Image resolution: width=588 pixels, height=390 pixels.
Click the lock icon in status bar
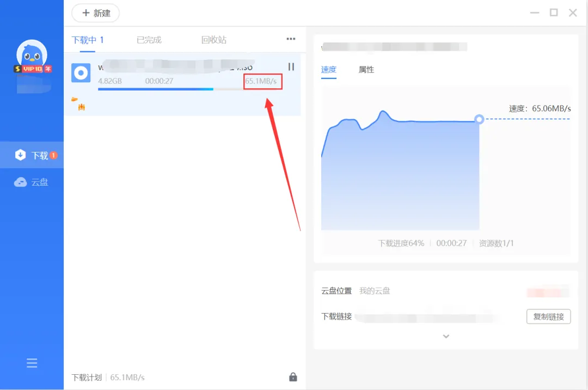[293, 377]
